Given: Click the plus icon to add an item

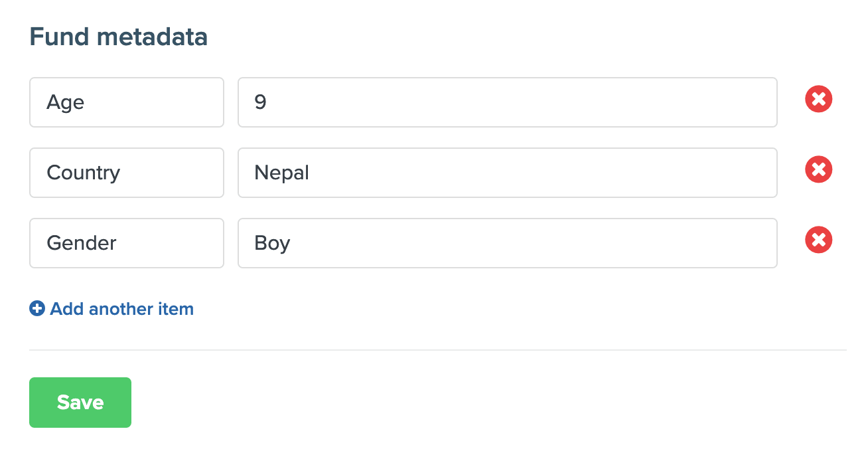Looking at the screenshot, I should click(37, 309).
